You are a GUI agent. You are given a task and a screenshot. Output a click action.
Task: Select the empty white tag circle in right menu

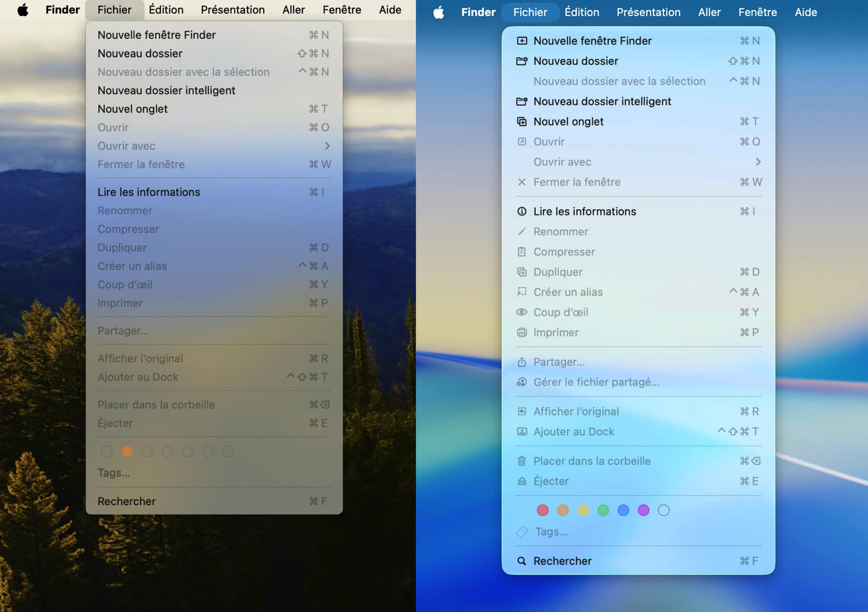pos(664,510)
